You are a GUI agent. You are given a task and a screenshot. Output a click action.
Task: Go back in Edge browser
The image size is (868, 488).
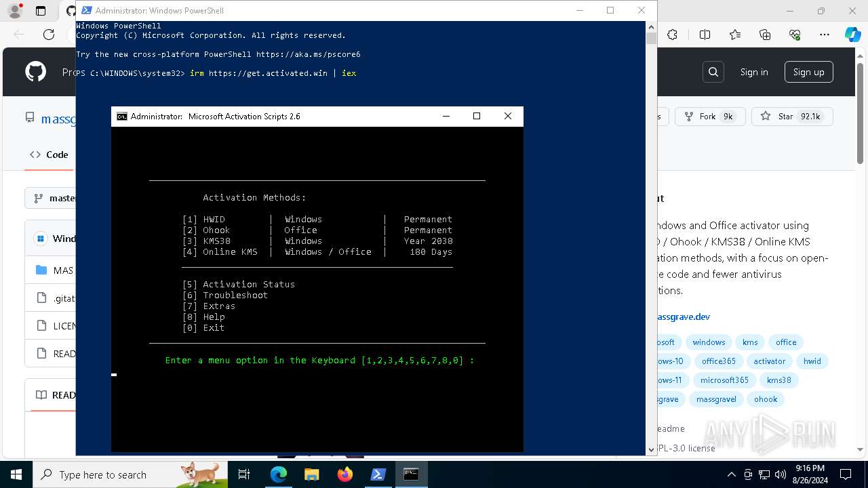(19, 35)
